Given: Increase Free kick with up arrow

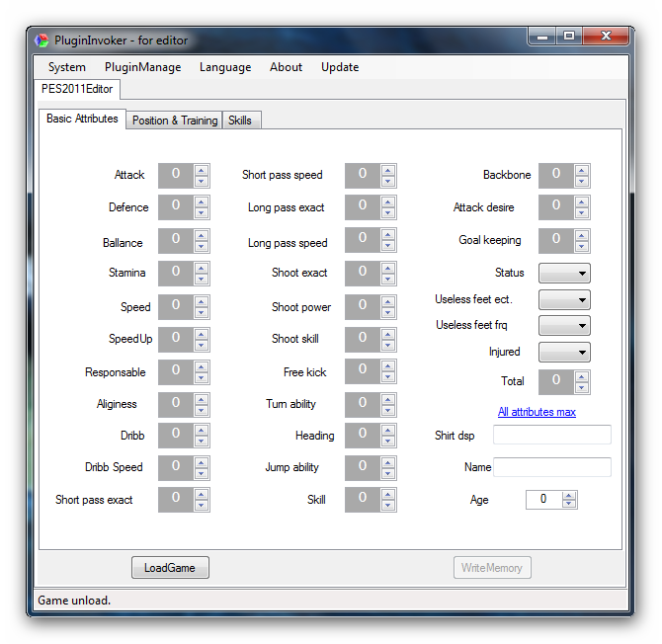Looking at the screenshot, I should tap(388, 366).
